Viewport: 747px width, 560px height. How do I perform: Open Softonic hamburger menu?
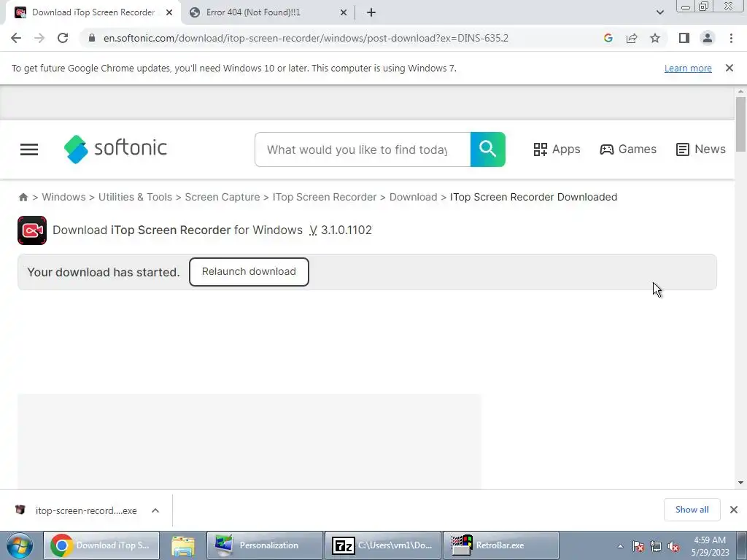pos(29,149)
